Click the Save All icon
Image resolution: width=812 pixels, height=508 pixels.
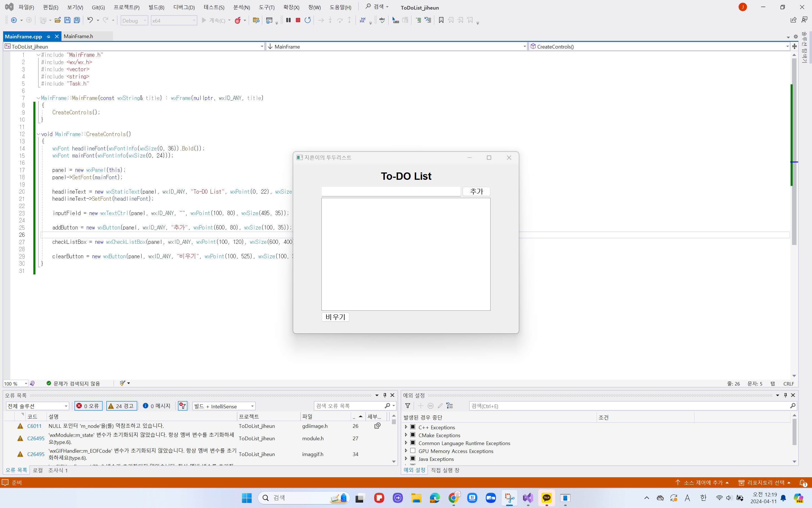coord(77,20)
